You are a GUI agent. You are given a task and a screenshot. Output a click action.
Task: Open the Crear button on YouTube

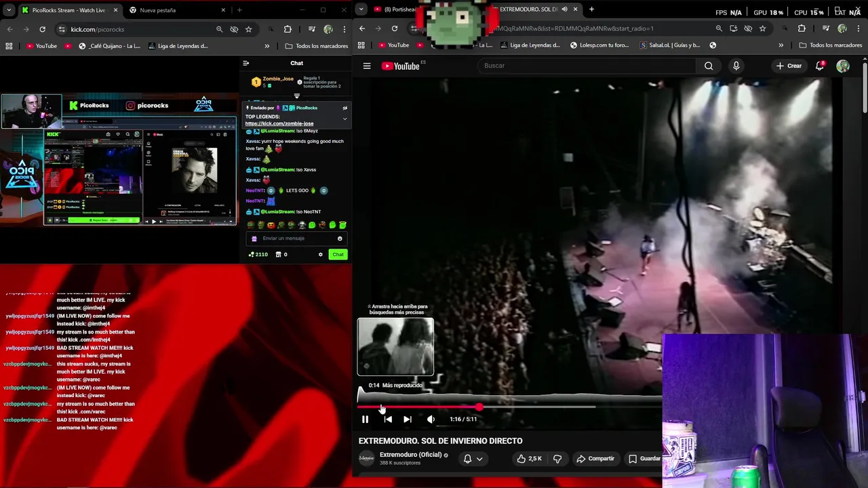(789, 66)
